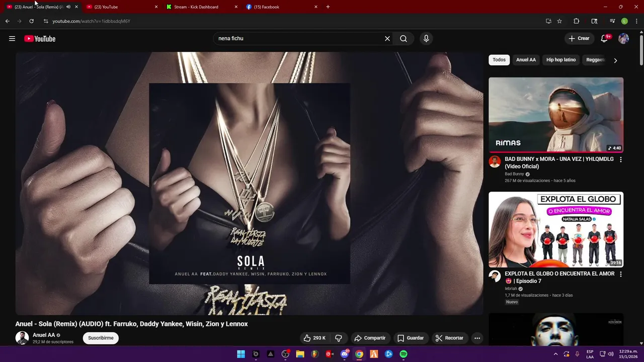The width and height of the screenshot is (644, 362).
Task: Open BAD BUNNY x MORA video title
Action: (x=559, y=162)
